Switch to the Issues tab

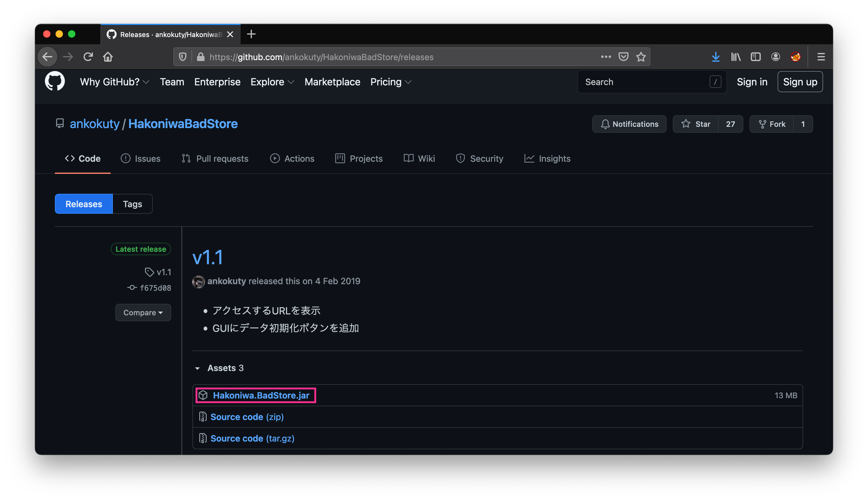140,159
